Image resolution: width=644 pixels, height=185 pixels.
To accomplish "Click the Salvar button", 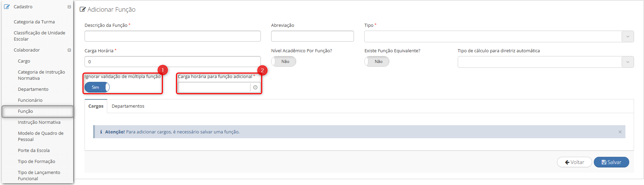I will coord(611,162).
